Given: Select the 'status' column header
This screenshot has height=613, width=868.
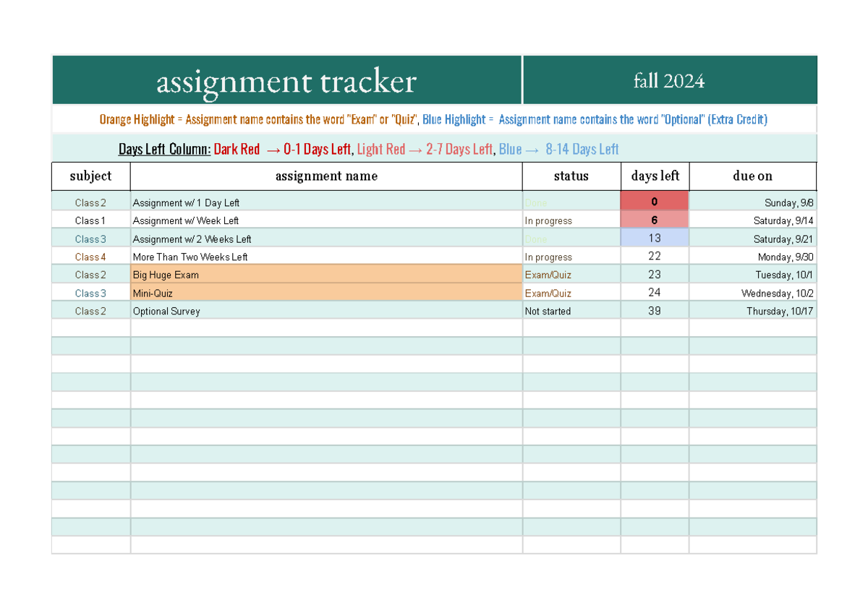Looking at the screenshot, I should pos(571,176).
